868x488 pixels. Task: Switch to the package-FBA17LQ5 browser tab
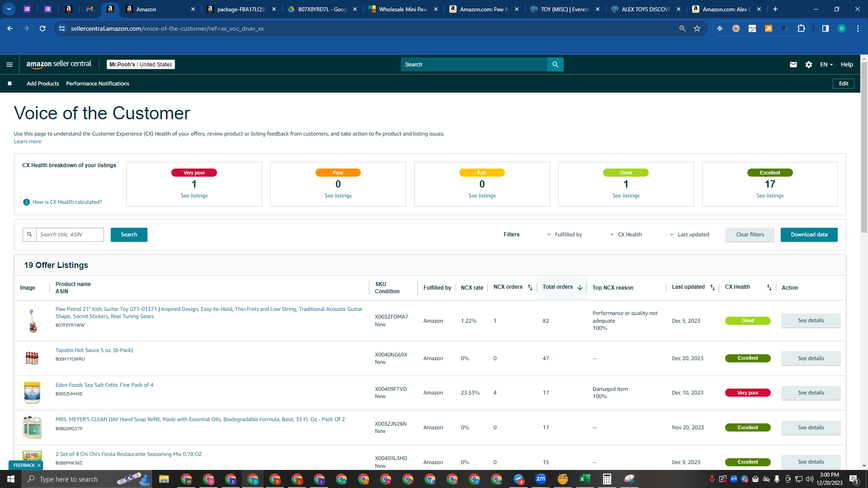[x=241, y=9]
